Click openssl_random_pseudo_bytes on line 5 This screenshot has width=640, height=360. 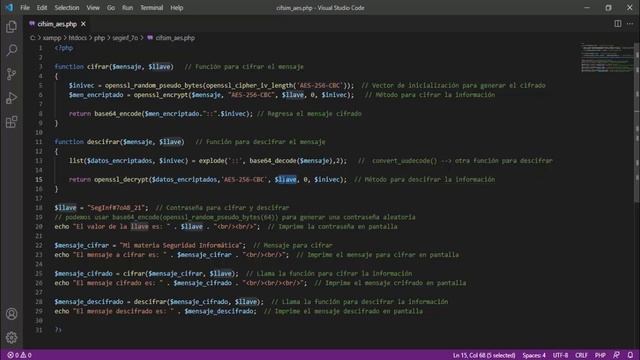click(154, 85)
